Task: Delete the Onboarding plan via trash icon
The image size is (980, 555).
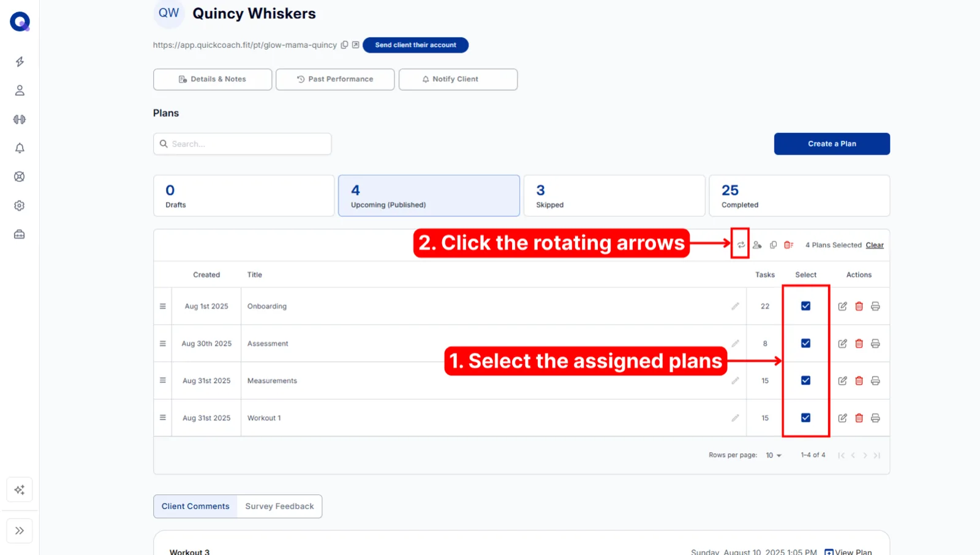Action: point(859,306)
